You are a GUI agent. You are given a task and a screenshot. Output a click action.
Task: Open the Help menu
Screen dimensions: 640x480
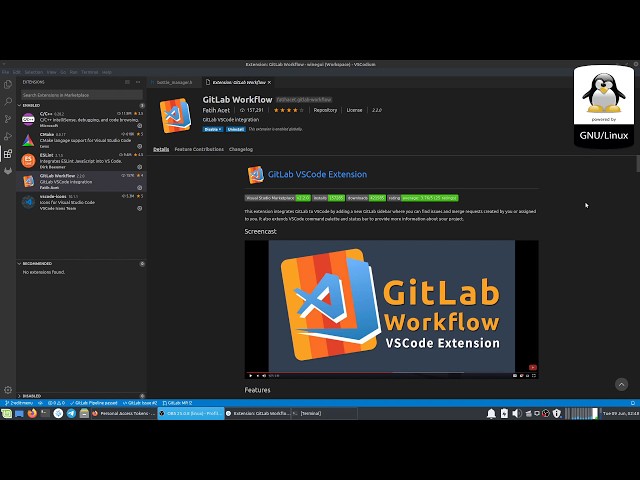click(107, 72)
